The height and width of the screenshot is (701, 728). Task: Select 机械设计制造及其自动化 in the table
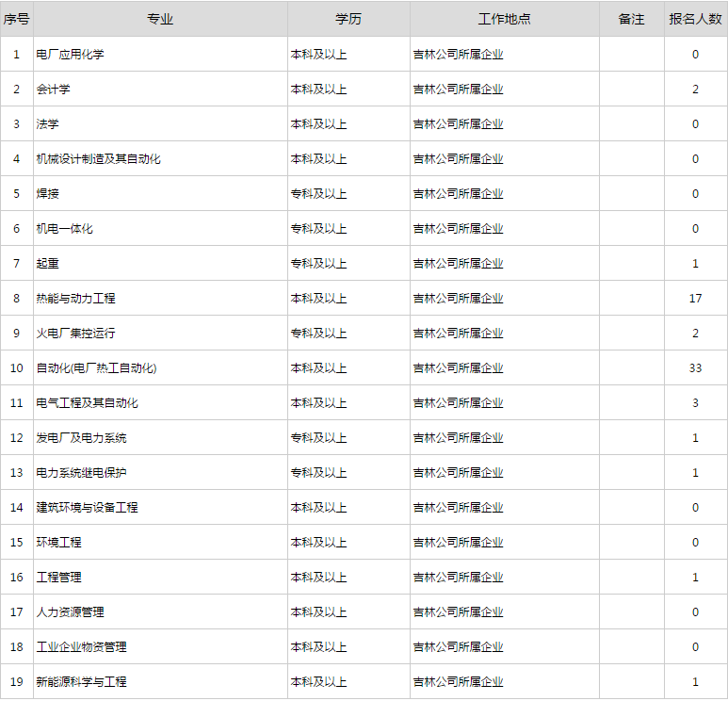click(x=98, y=159)
